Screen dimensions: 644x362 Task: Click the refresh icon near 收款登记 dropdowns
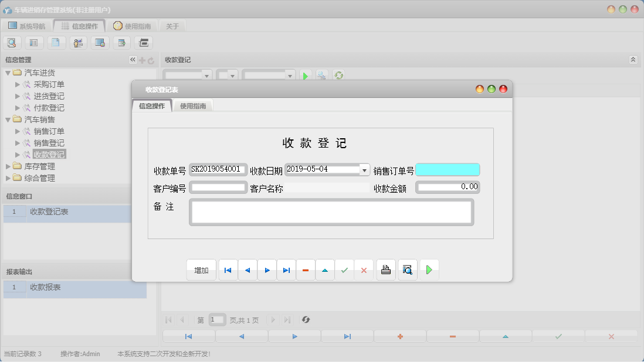tap(338, 75)
